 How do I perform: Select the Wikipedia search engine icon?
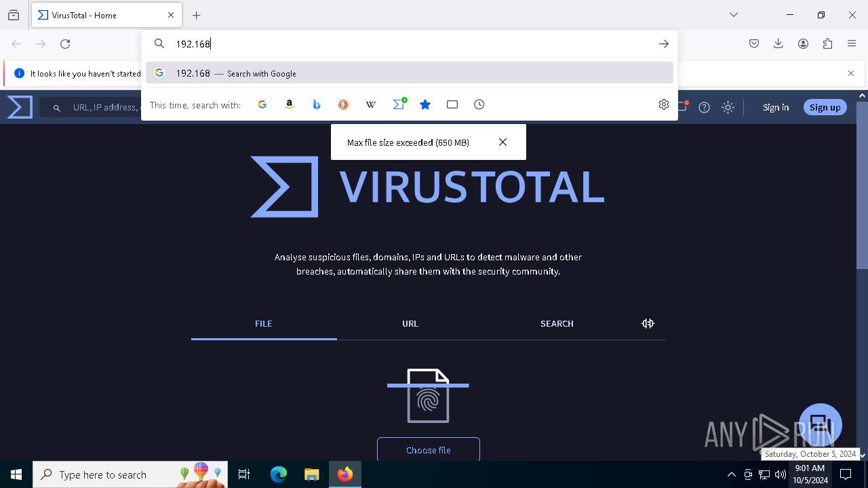[x=371, y=104]
